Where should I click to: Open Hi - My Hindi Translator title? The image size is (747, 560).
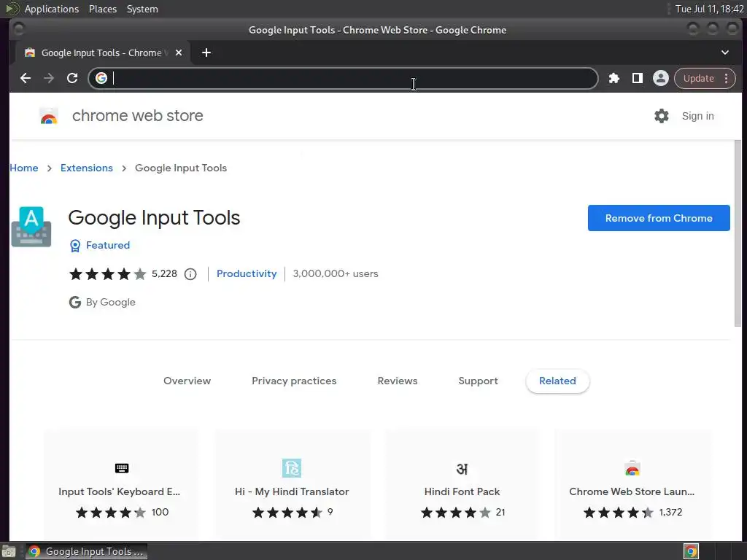tap(292, 491)
